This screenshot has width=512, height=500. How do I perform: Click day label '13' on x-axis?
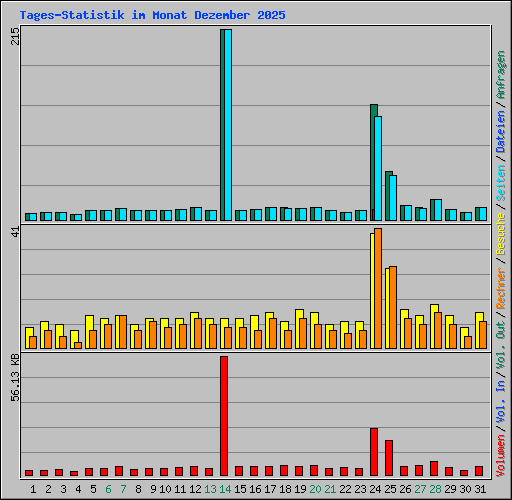210,489
